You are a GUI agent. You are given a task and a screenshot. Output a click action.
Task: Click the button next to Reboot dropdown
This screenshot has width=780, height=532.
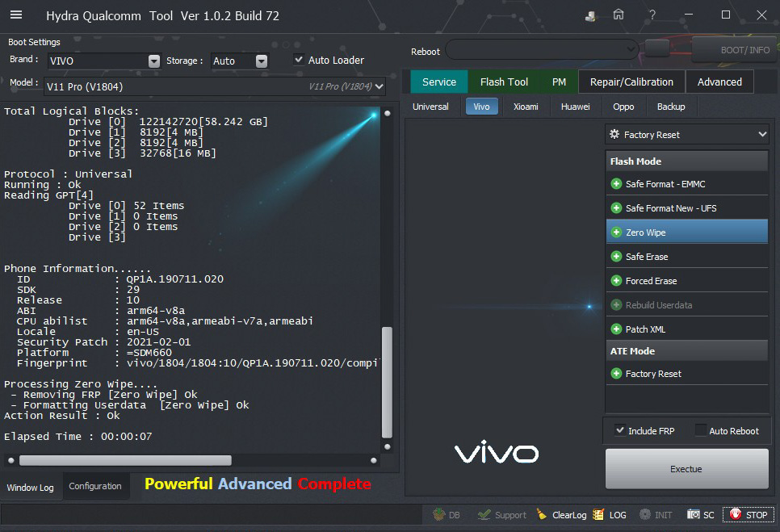[657, 48]
